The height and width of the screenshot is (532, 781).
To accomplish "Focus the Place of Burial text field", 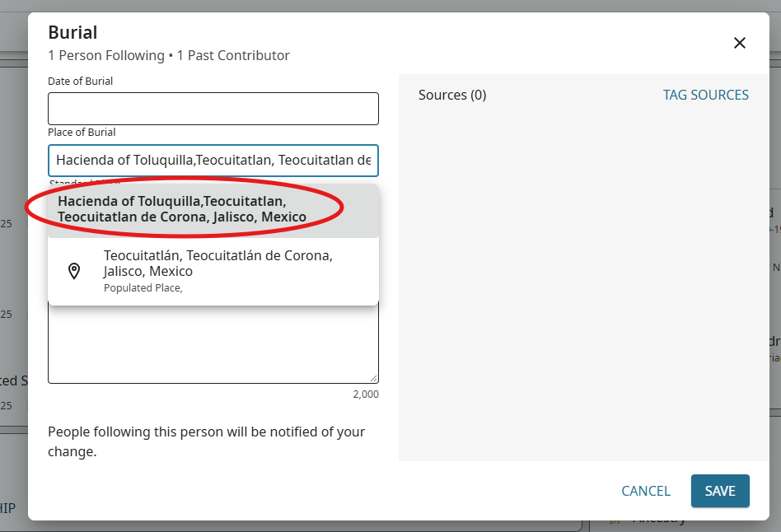I will [x=213, y=160].
